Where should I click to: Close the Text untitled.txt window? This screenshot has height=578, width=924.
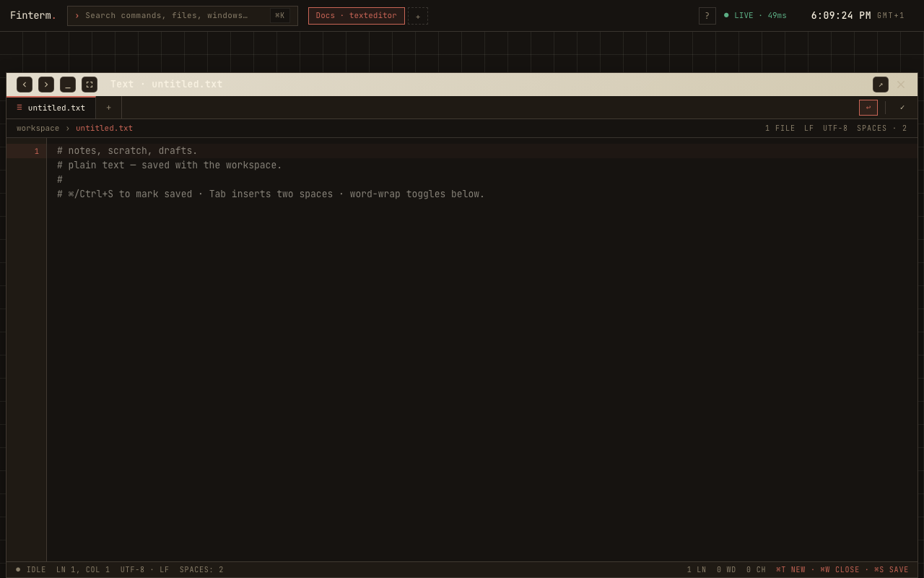click(901, 85)
